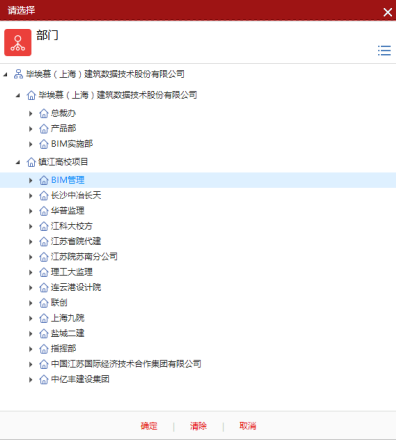Click house icon beside 镇江高校项目
The image size is (396, 440).
31,162
